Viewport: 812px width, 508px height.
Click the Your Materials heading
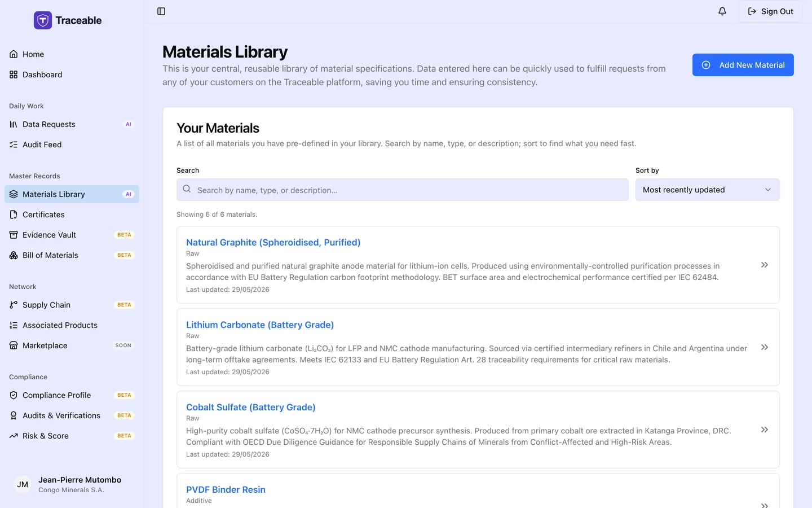pyautogui.click(x=218, y=128)
